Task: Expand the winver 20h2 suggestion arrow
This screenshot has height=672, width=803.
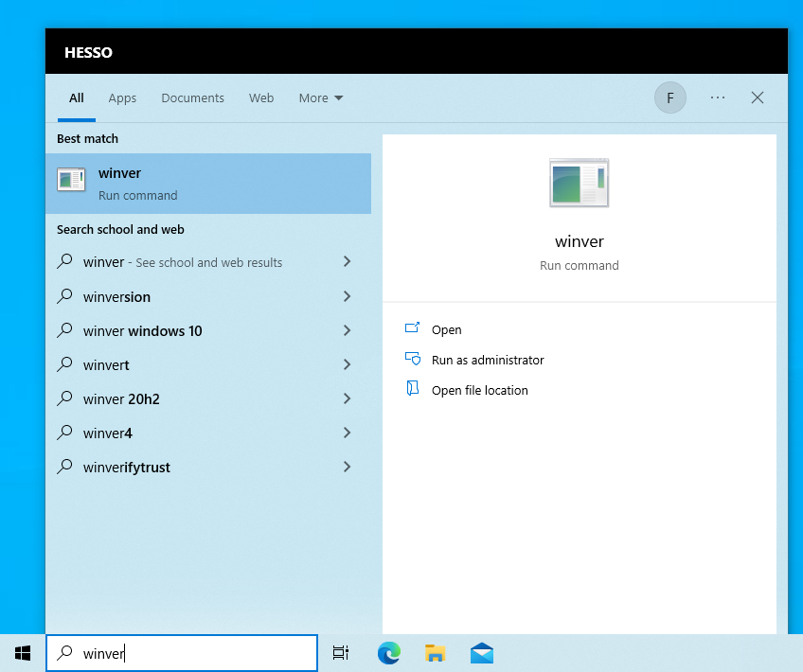Action: point(348,398)
